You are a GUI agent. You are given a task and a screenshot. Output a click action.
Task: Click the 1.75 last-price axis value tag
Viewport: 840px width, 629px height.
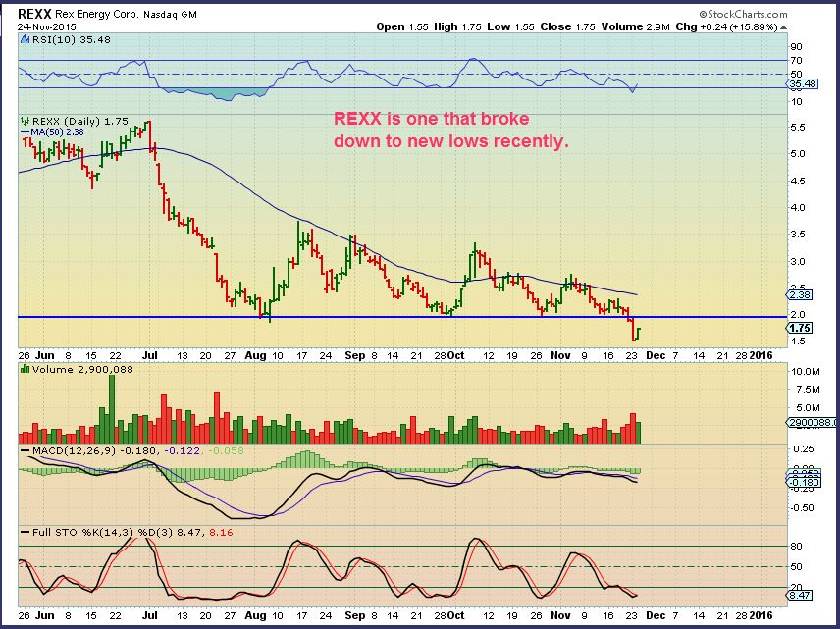(800, 328)
